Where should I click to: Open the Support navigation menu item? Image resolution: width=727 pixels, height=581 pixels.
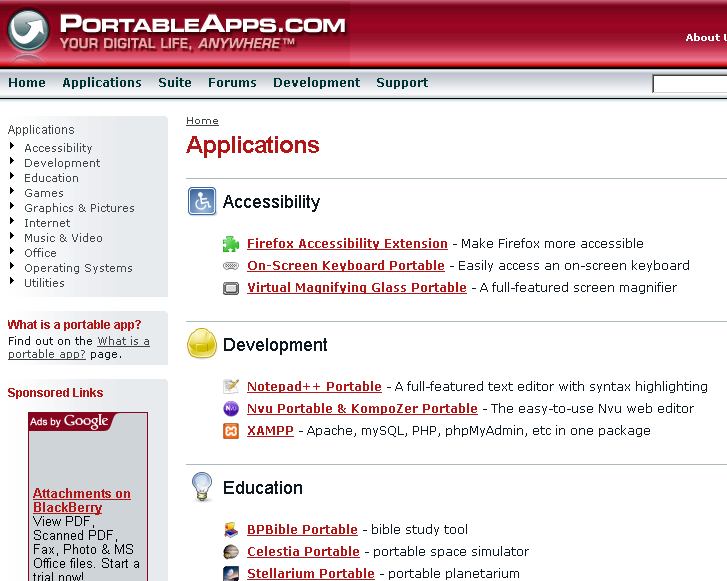(x=402, y=83)
